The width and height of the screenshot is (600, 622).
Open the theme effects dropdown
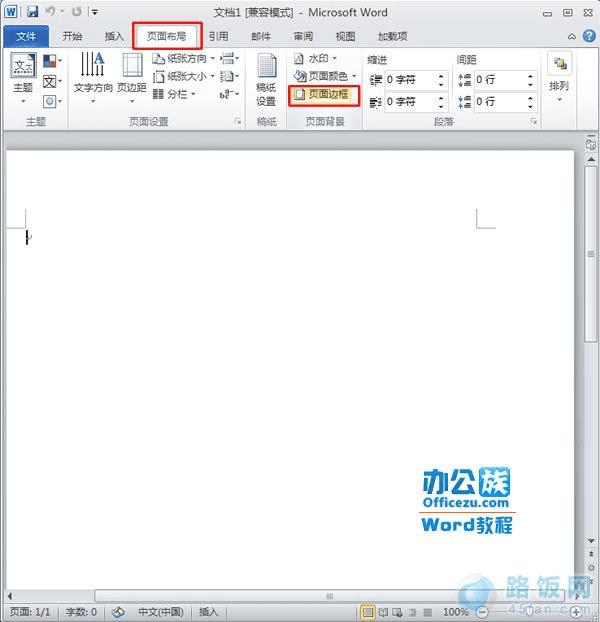52,102
